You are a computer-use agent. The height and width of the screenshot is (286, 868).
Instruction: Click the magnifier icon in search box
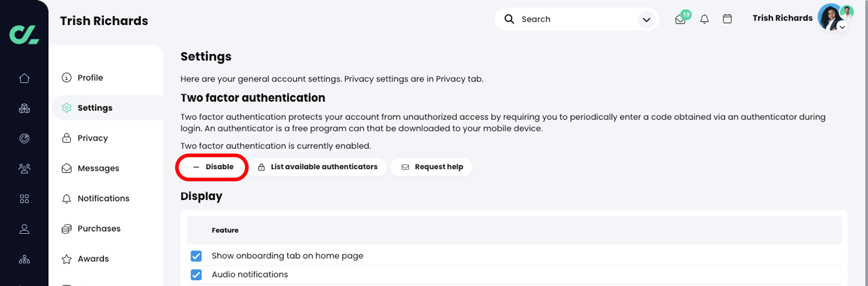[509, 20]
